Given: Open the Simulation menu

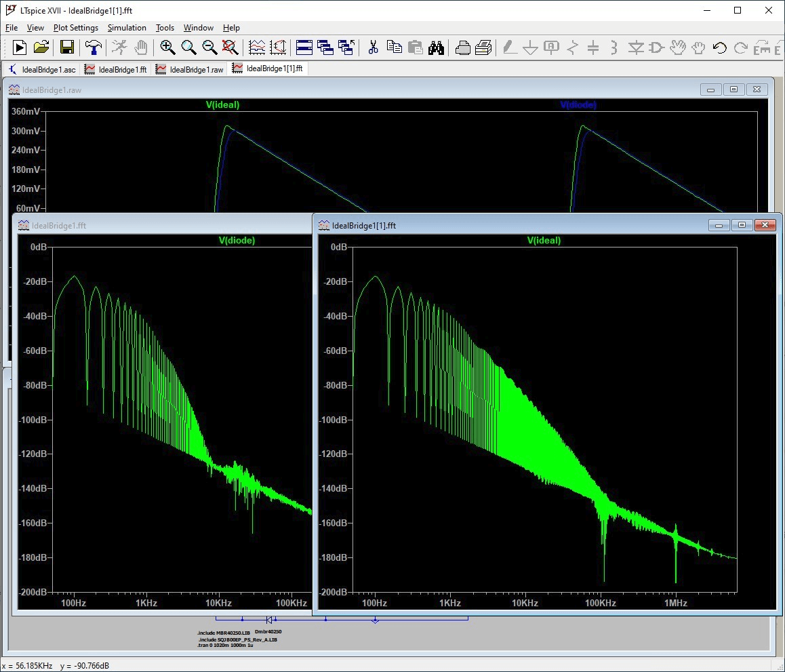Looking at the screenshot, I should click(127, 28).
